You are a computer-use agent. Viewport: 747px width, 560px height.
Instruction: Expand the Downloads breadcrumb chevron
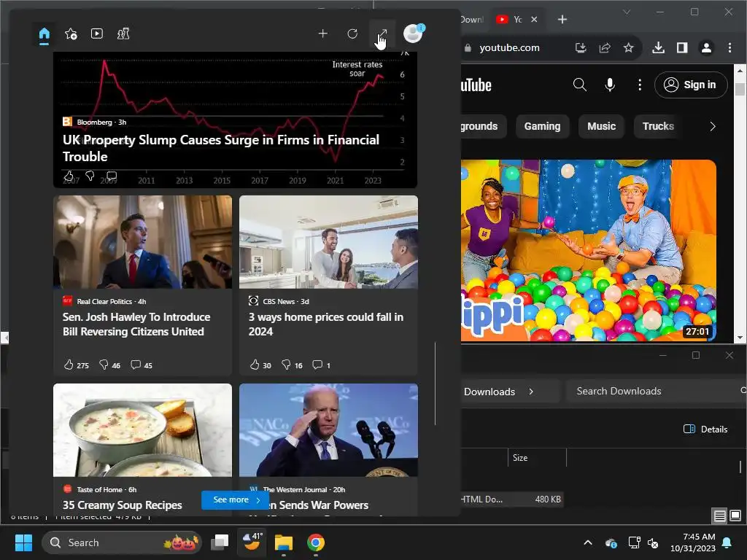coord(531,392)
